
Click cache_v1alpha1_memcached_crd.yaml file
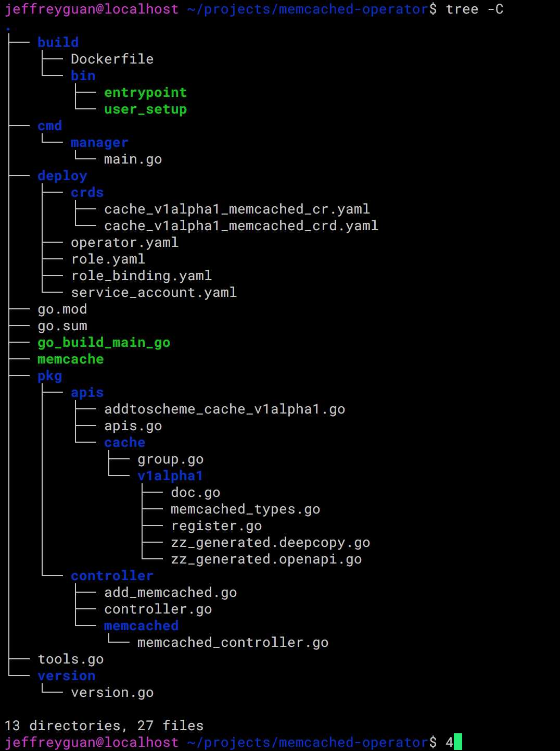[241, 226]
